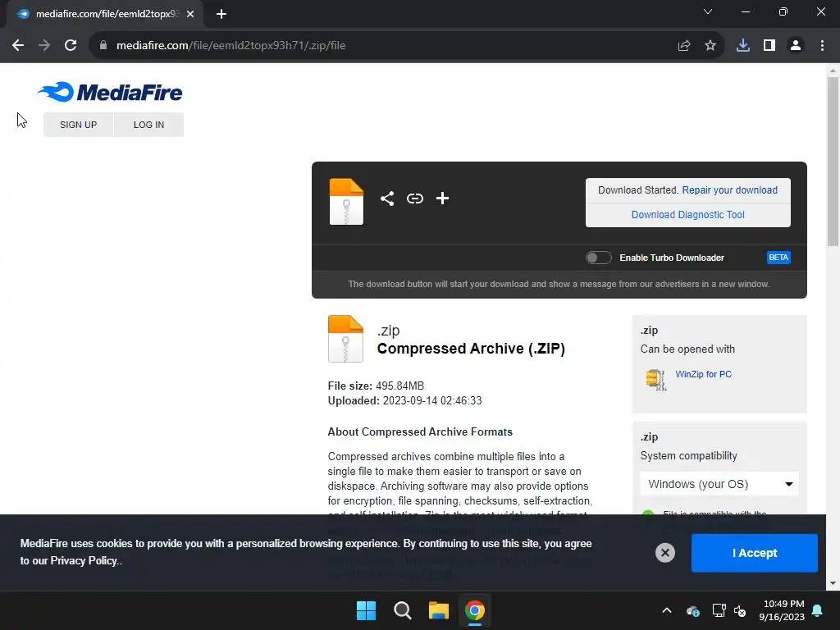Open Windows taskbar search
This screenshot has width=840, height=630.
click(x=402, y=610)
